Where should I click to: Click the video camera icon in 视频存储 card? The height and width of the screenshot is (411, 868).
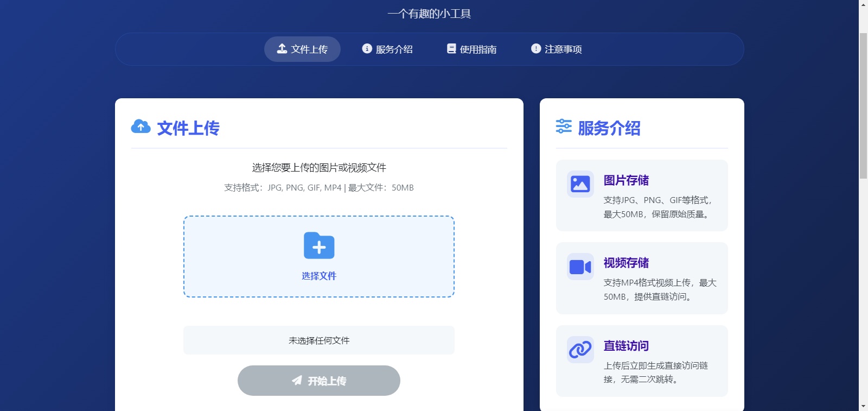(x=580, y=267)
